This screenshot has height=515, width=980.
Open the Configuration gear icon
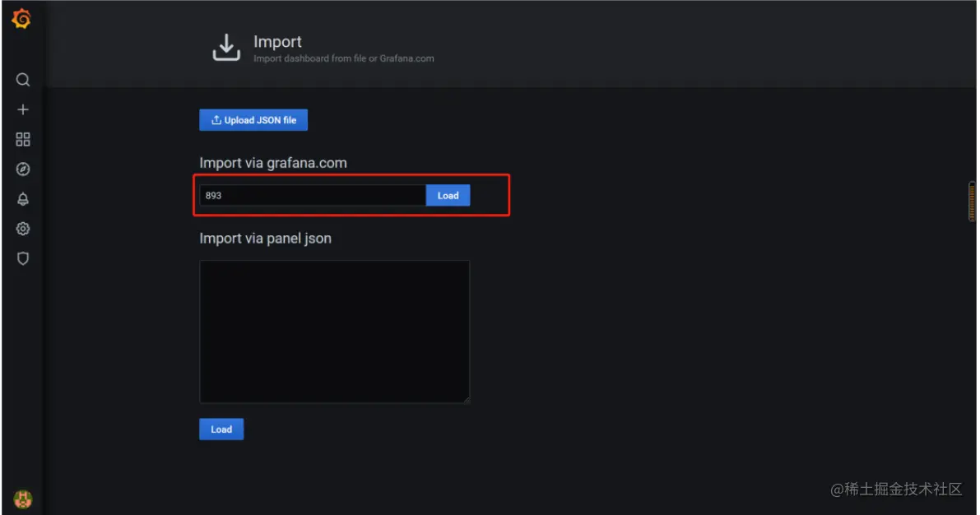pos(22,229)
